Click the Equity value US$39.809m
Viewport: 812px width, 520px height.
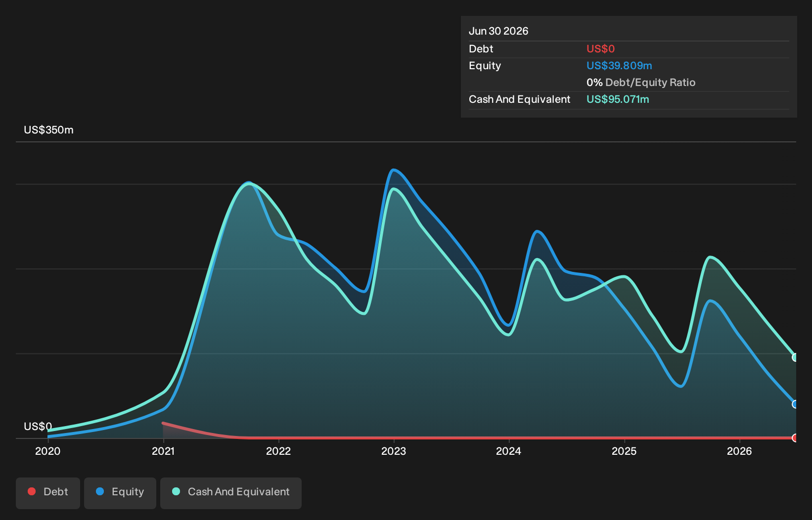pos(619,66)
